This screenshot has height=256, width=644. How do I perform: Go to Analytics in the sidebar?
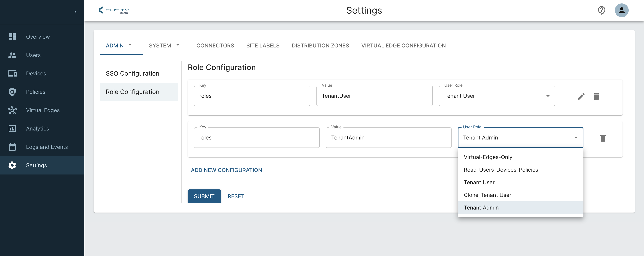(38, 129)
